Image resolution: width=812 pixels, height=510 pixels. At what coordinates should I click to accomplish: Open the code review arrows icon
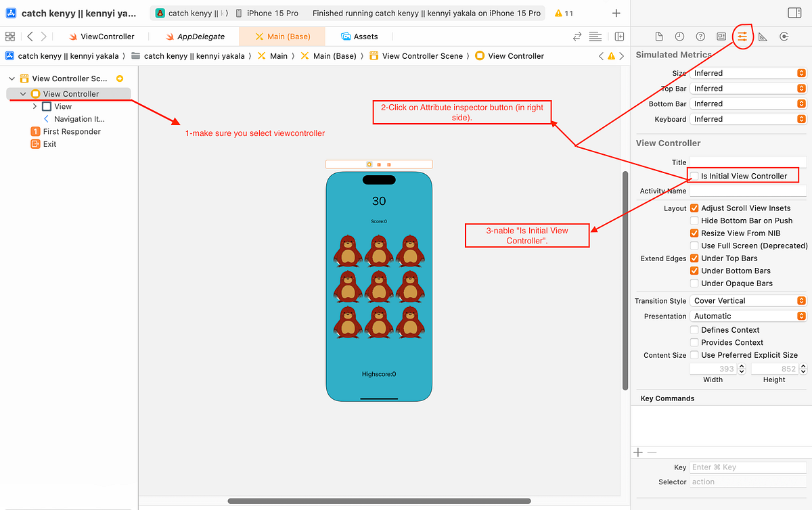[577, 37]
